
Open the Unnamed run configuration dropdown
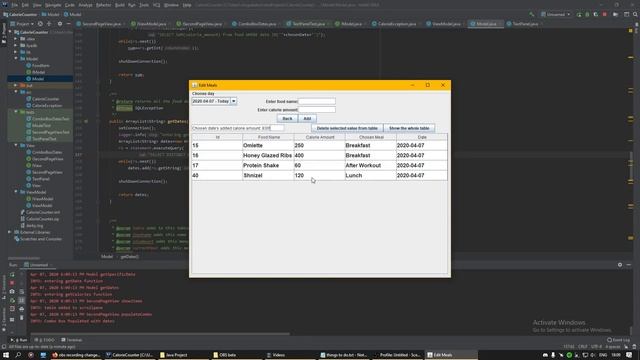click(556, 14)
